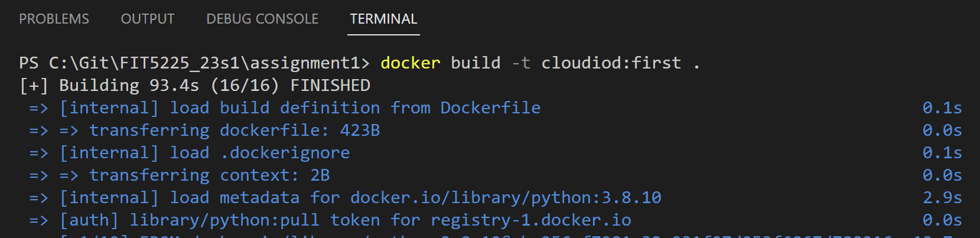The width and height of the screenshot is (980, 238).
Task: Click the "docker.io/library/python:3.8.10" reference
Action: point(506,198)
